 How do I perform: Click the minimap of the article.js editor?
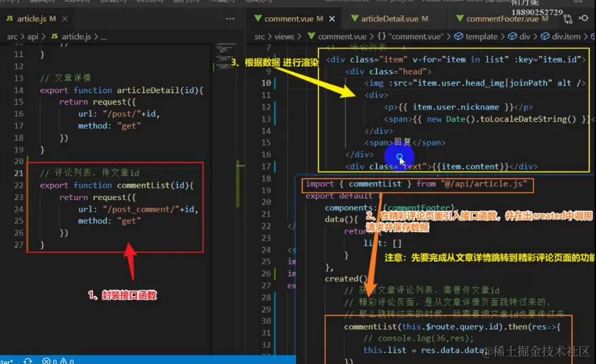tap(225, 56)
